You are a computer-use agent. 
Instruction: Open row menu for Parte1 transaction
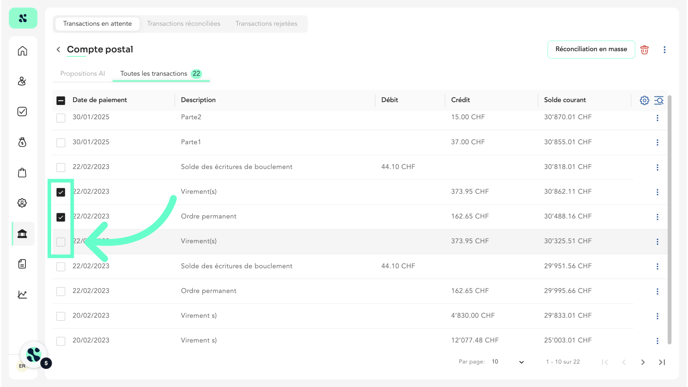coord(657,142)
